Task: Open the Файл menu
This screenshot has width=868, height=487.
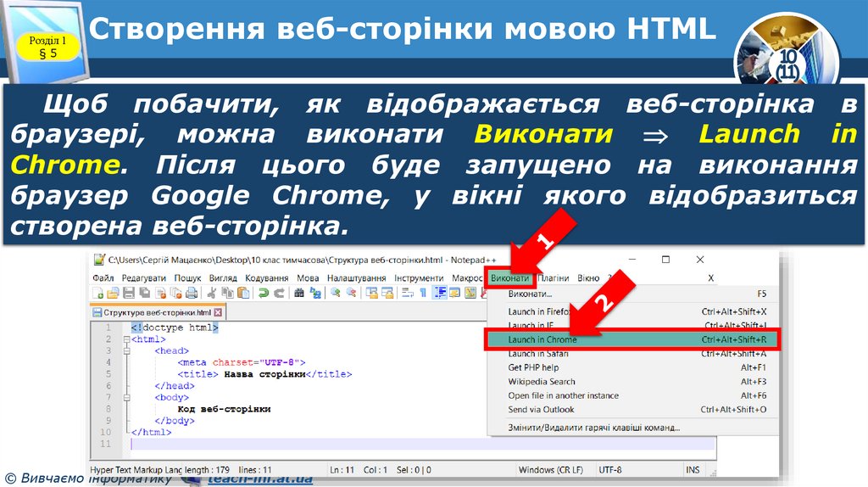Action: pyautogui.click(x=103, y=278)
